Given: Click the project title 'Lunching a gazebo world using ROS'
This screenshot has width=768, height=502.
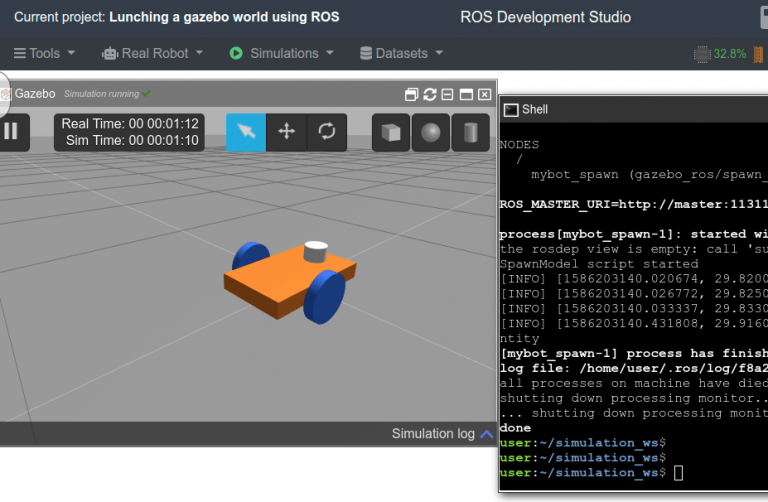Looking at the screenshot, I should click(224, 17).
